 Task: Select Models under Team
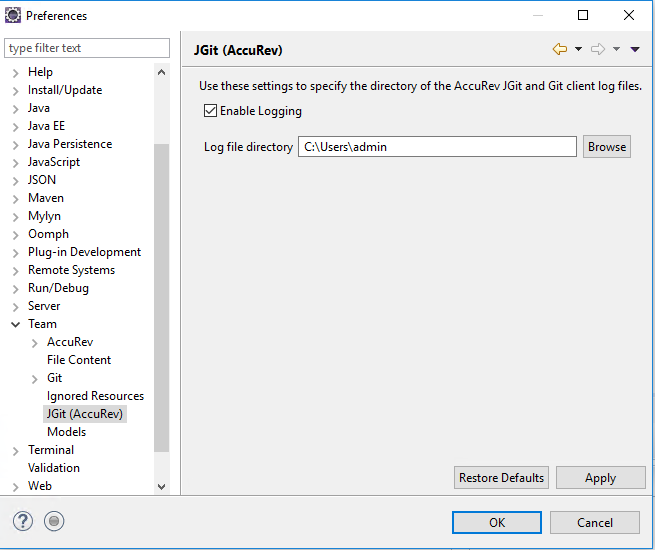coord(66,432)
